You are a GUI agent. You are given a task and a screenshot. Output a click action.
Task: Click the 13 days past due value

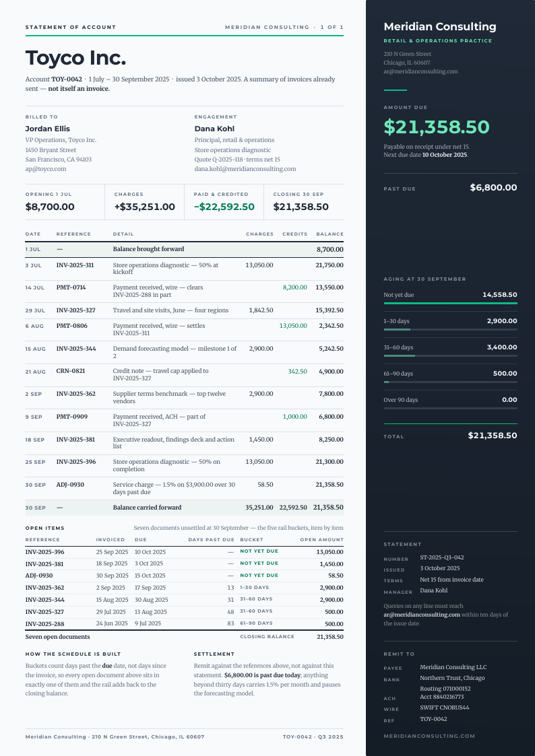point(230,588)
